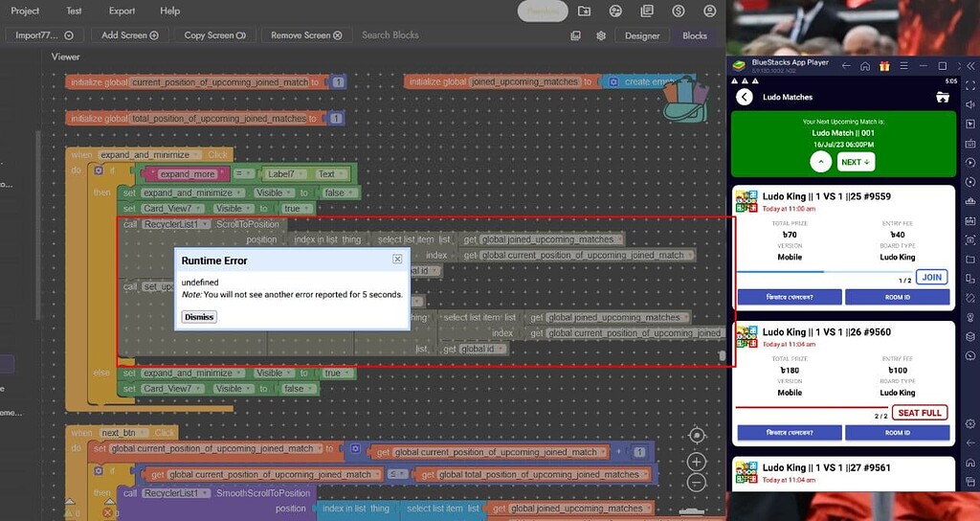980x521 pixels.
Task: Click the back arrow beside Ludo Matches
Action: click(745, 97)
